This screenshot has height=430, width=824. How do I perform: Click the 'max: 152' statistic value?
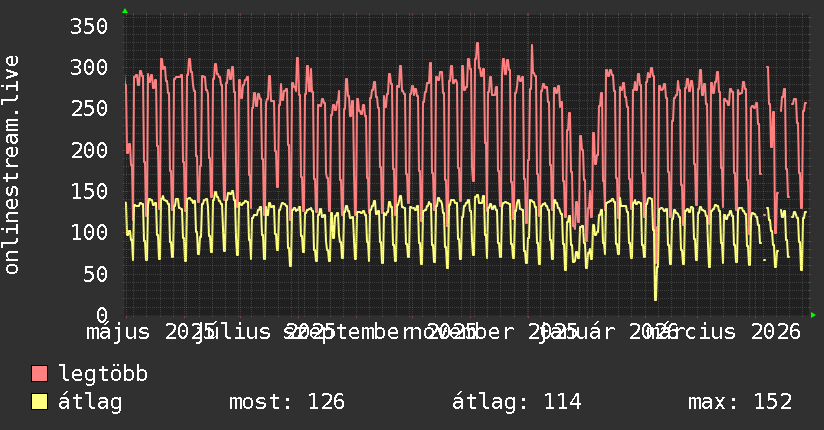pyautogui.click(x=740, y=402)
